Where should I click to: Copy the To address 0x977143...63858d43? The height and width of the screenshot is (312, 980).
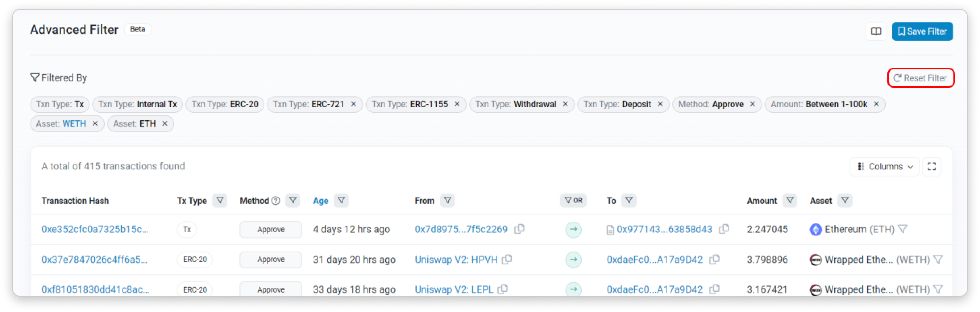point(724,229)
